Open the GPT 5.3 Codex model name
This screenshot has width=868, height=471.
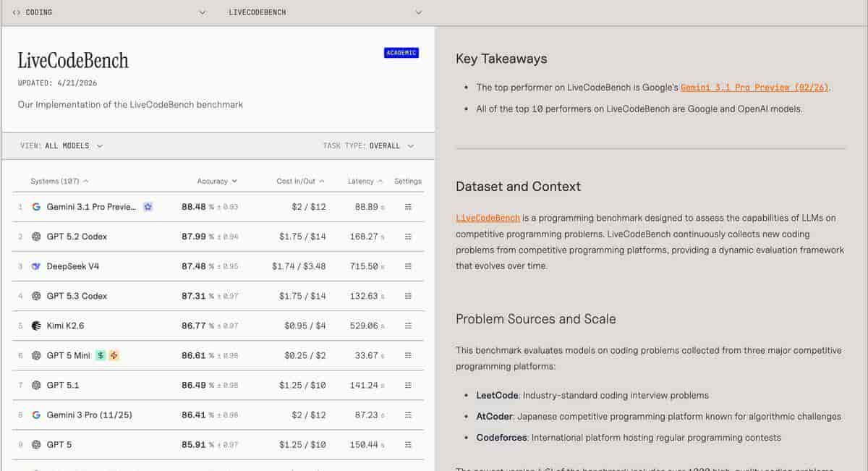(77, 296)
